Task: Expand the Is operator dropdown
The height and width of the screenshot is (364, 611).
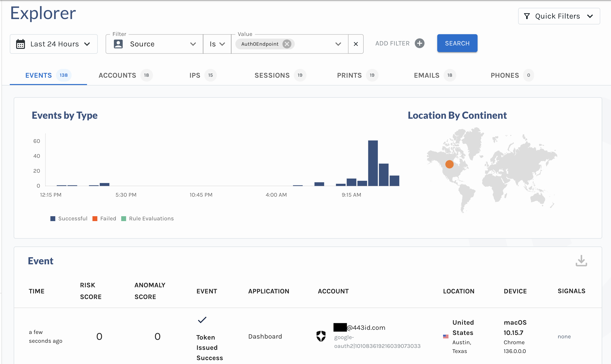Action: click(217, 44)
